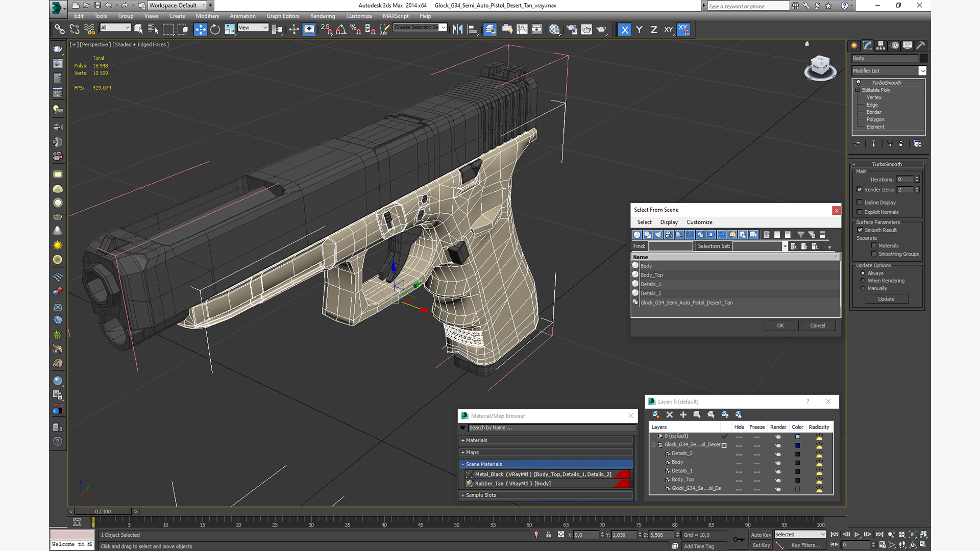Screen dimensions: 980x551
Task: Click OK in Select From Scene dialog
Action: click(780, 325)
